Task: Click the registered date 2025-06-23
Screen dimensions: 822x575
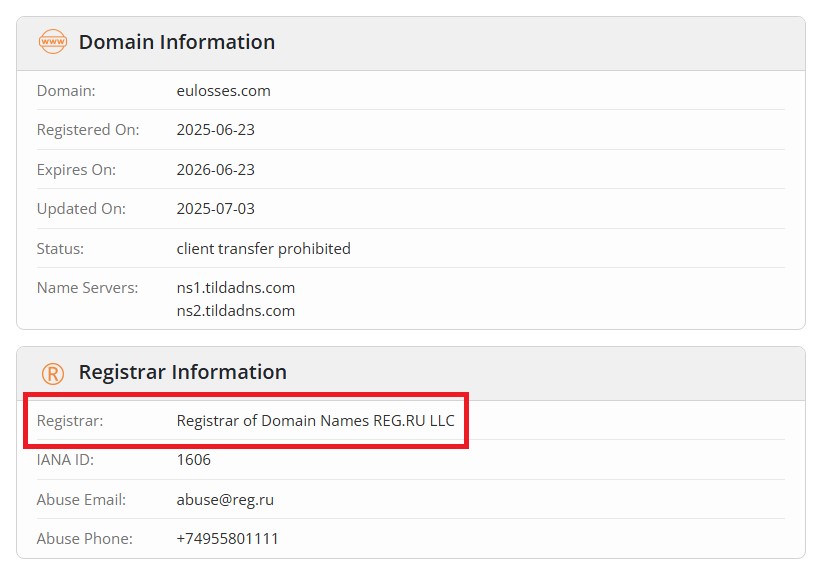Action: click(215, 129)
